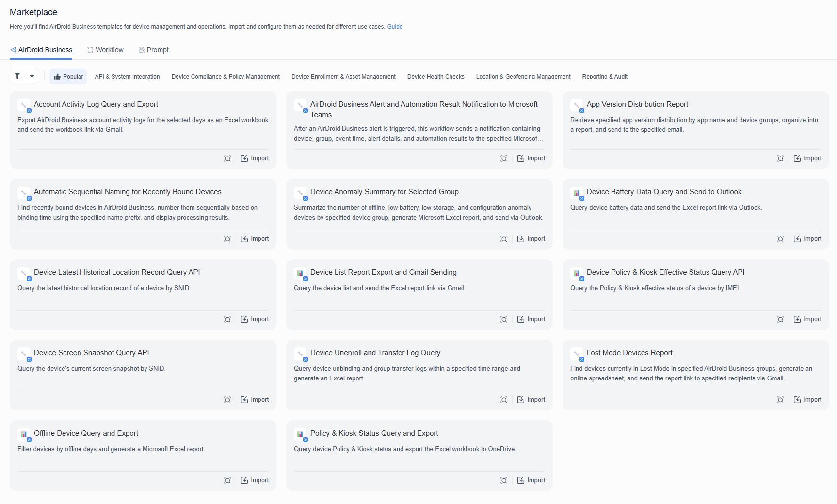Preview Account Activity Log Query and Export template
Viewport: 837px width, 504px height.
pyautogui.click(x=227, y=158)
